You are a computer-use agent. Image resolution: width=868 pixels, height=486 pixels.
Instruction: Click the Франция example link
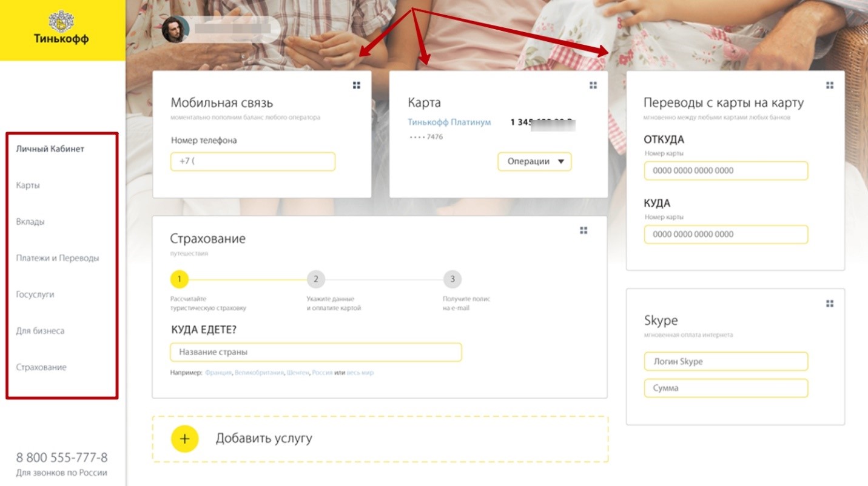tap(218, 373)
